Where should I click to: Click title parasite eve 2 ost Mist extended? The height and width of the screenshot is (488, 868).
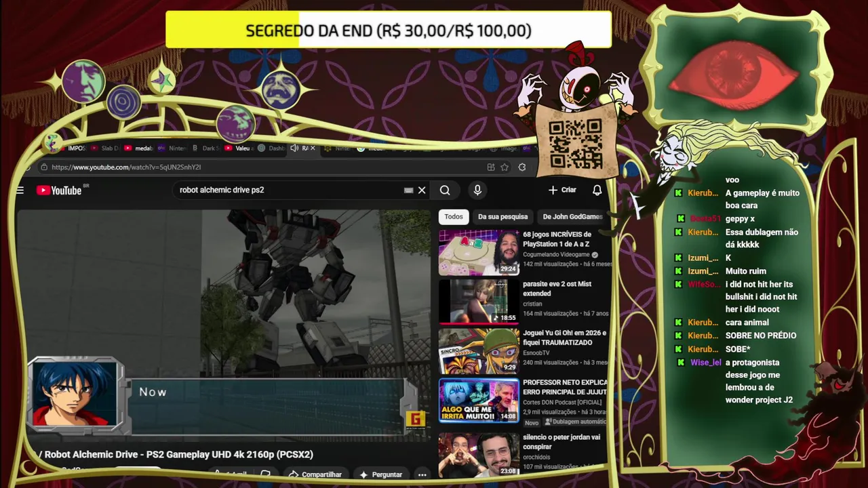557,289
